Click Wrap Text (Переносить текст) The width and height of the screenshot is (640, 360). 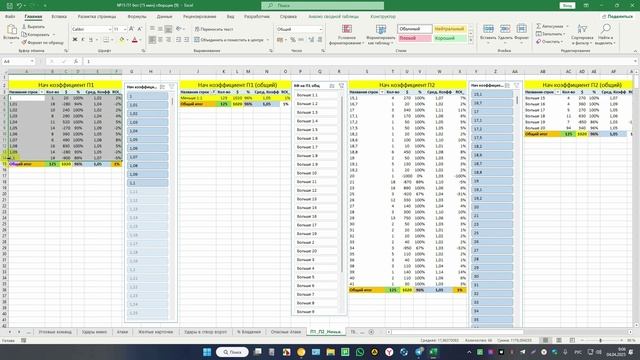click(x=213, y=29)
